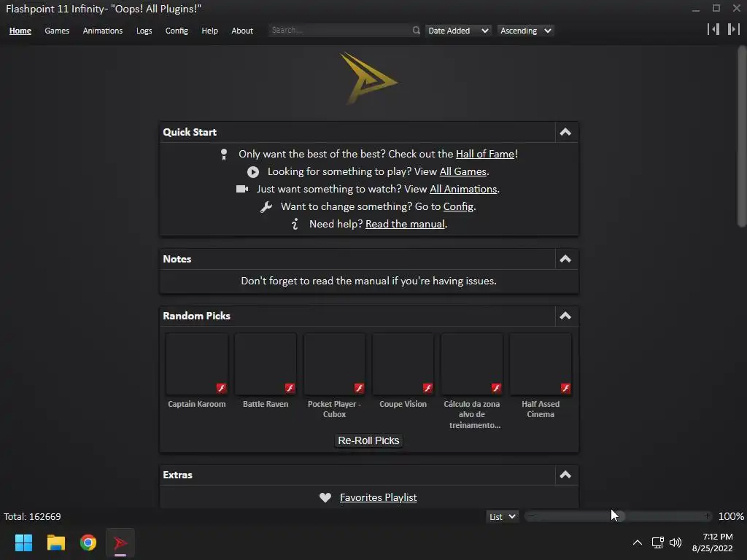Open Ascending order dropdown
747x560 pixels.
(x=525, y=31)
